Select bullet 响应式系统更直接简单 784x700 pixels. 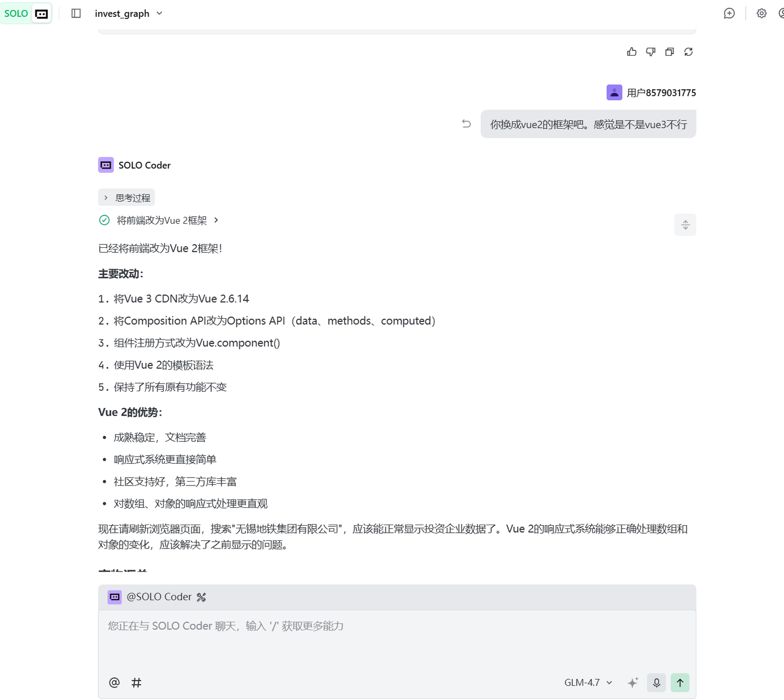(165, 459)
